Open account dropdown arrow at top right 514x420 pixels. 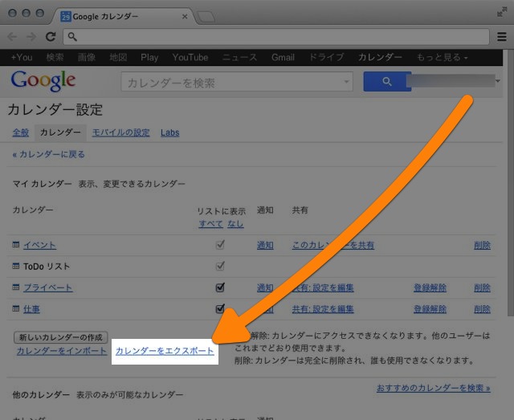pyautogui.click(x=498, y=81)
